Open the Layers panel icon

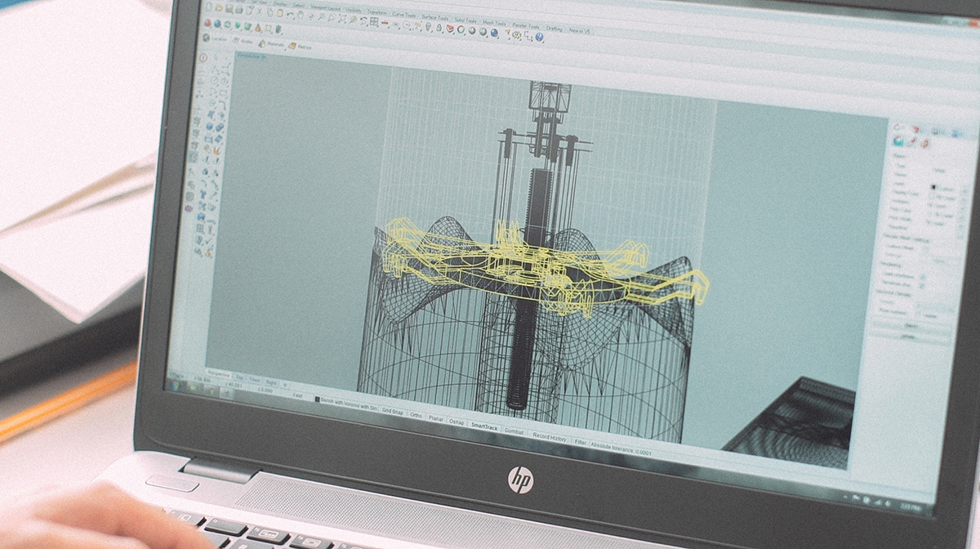tap(449, 29)
